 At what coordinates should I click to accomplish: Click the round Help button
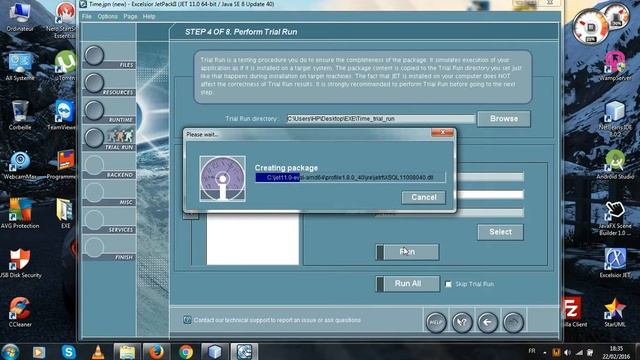436,322
